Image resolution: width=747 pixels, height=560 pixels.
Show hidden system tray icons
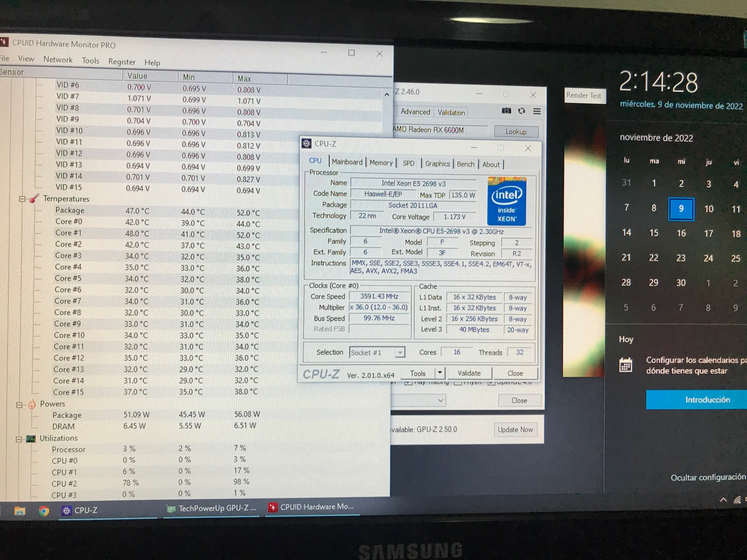pos(723,500)
